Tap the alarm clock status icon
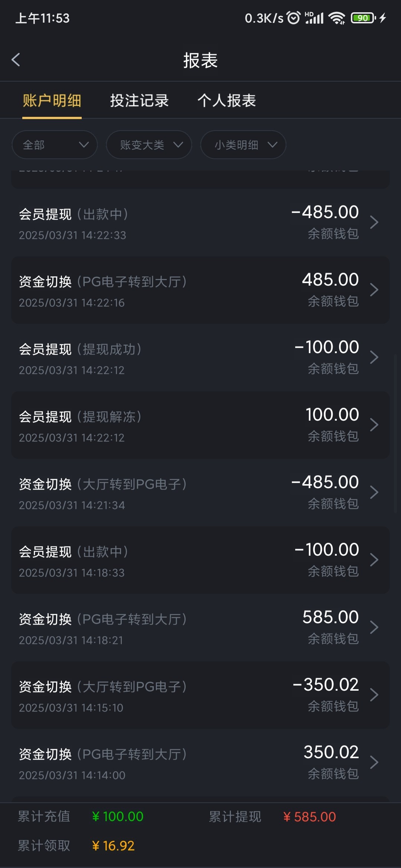The height and width of the screenshot is (868, 401). [x=294, y=18]
